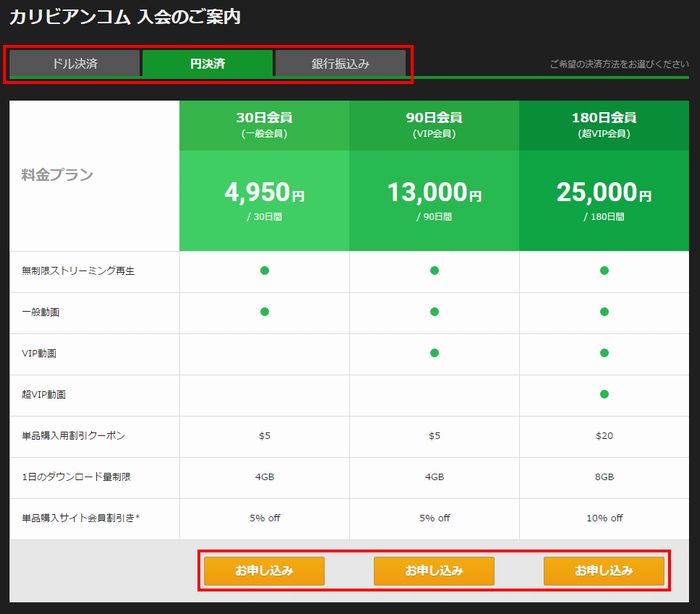Viewport: 700px width, 614px height.
Task: Click the 30日会員 plan header
Action: tap(264, 124)
